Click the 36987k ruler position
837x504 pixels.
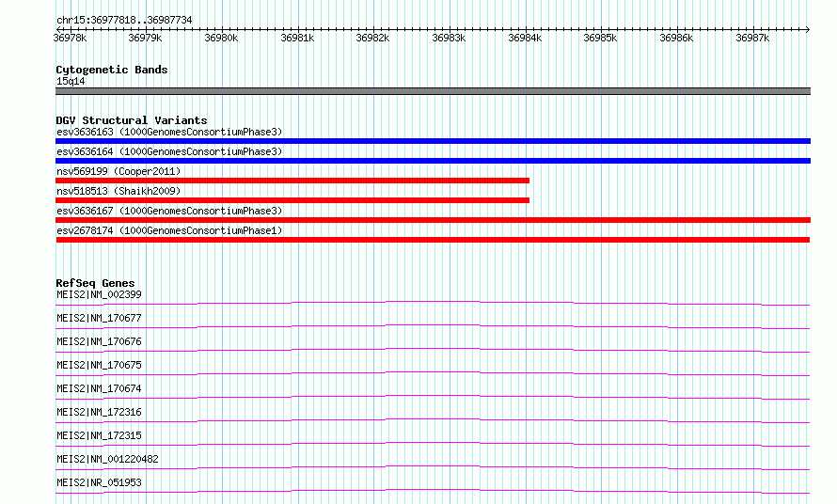(752, 38)
